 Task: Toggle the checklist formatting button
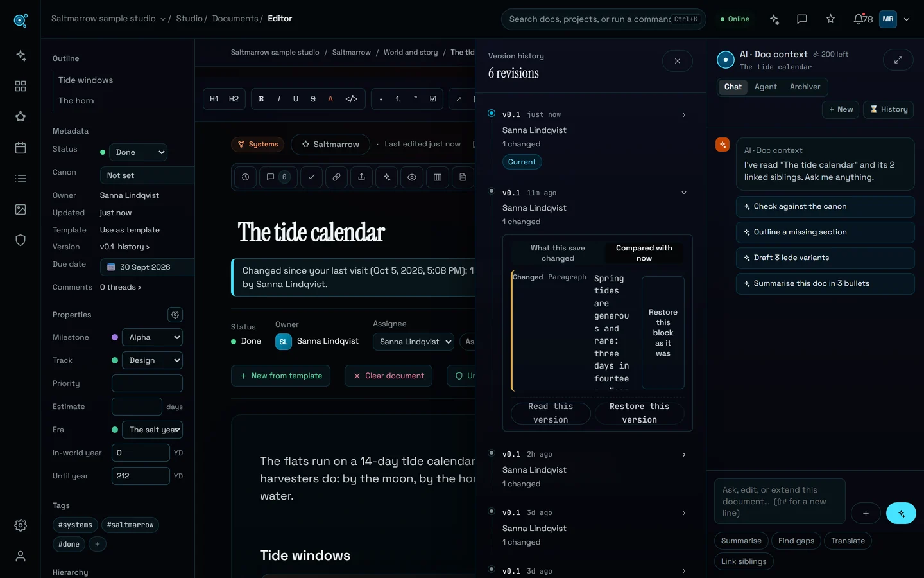433,99
